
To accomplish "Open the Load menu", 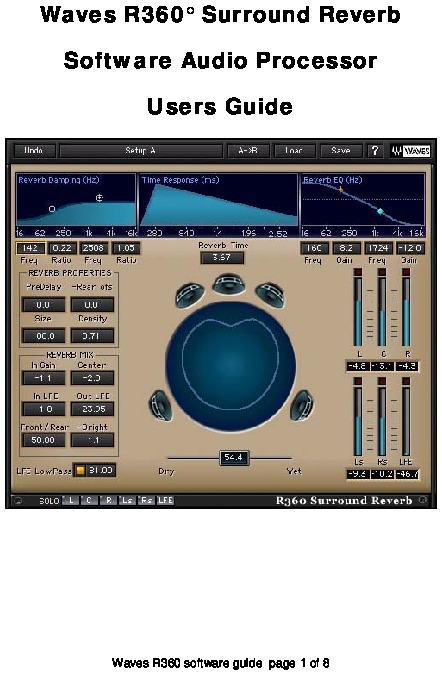I will tap(294, 151).
